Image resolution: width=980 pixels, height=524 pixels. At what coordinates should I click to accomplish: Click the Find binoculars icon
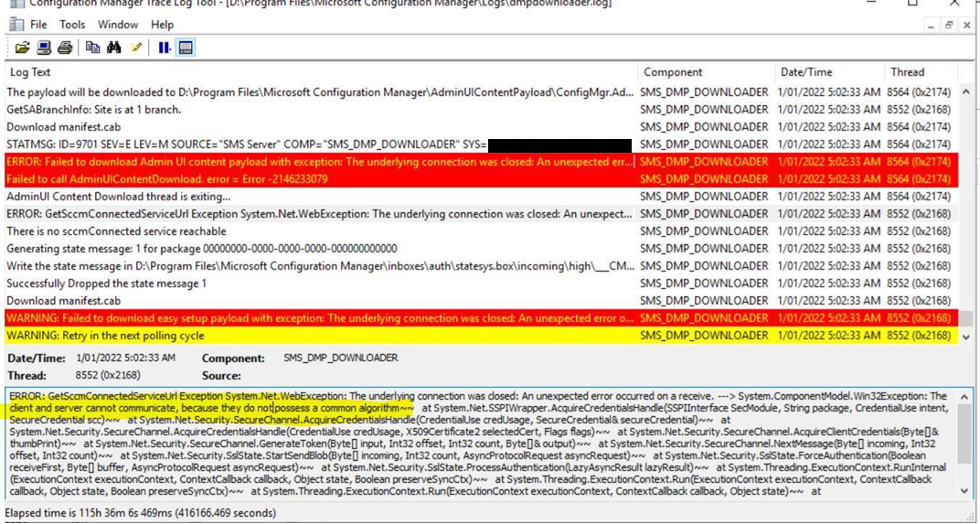click(113, 48)
